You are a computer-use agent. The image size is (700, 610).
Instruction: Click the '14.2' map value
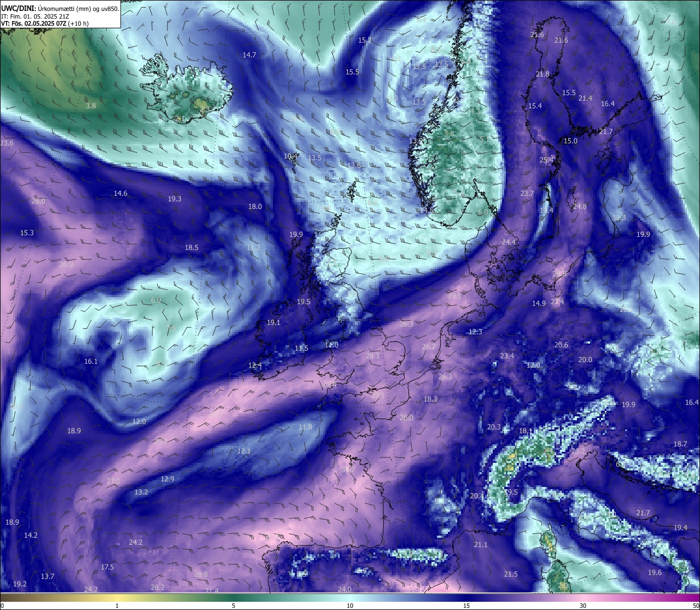tap(31, 536)
